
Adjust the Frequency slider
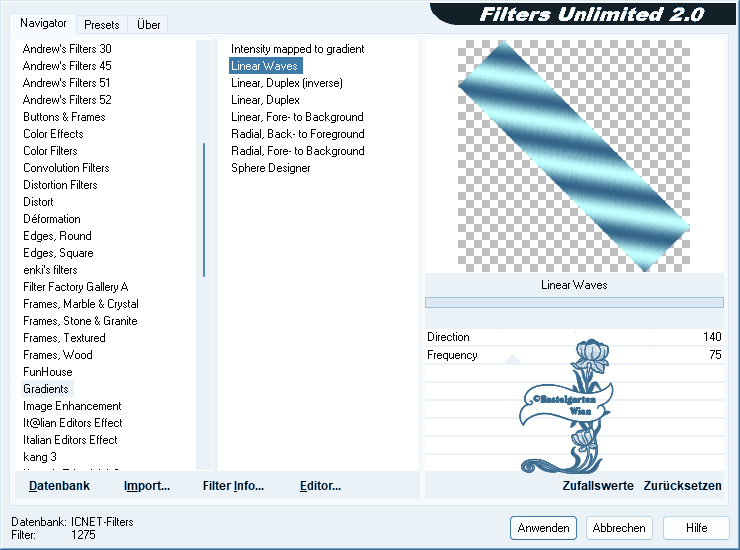tap(574, 355)
